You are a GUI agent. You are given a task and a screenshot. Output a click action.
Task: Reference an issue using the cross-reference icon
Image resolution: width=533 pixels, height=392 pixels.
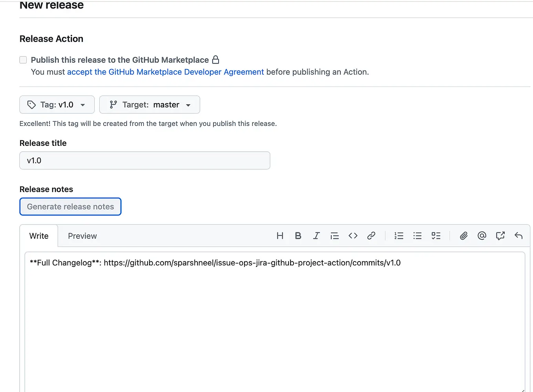[x=500, y=236]
